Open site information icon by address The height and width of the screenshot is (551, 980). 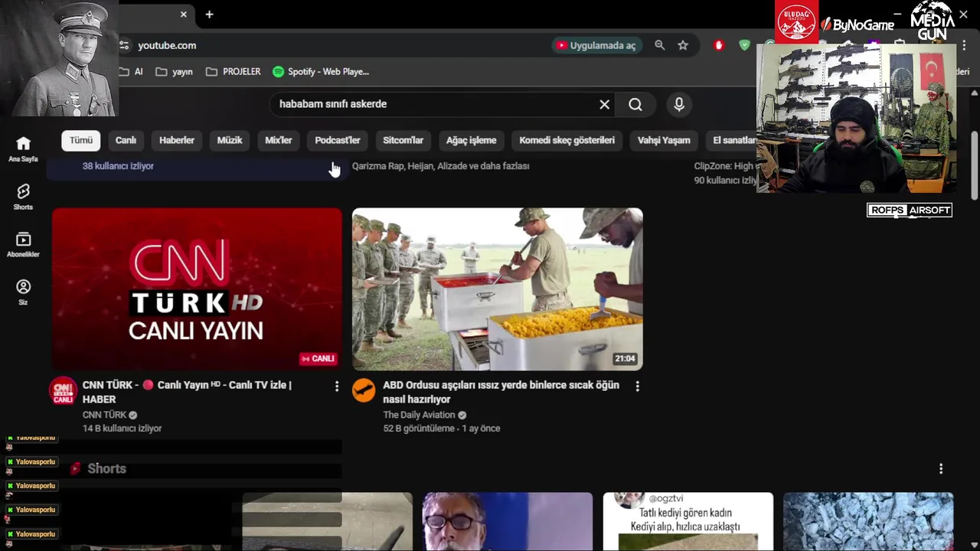click(x=125, y=45)
